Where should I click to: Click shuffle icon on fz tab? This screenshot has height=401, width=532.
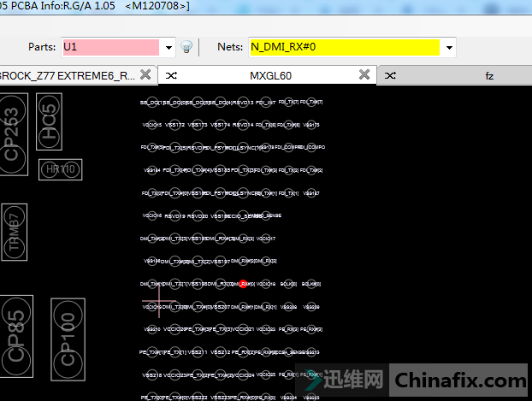pyautogui.click(x=390, y=76)
